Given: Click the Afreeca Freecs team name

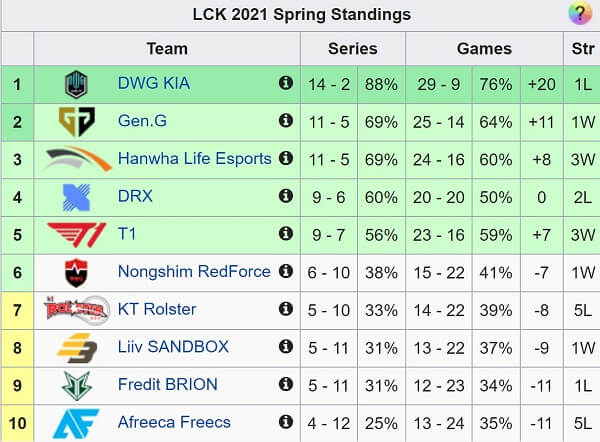Looking at the screenshot, I should click(174, 422).
